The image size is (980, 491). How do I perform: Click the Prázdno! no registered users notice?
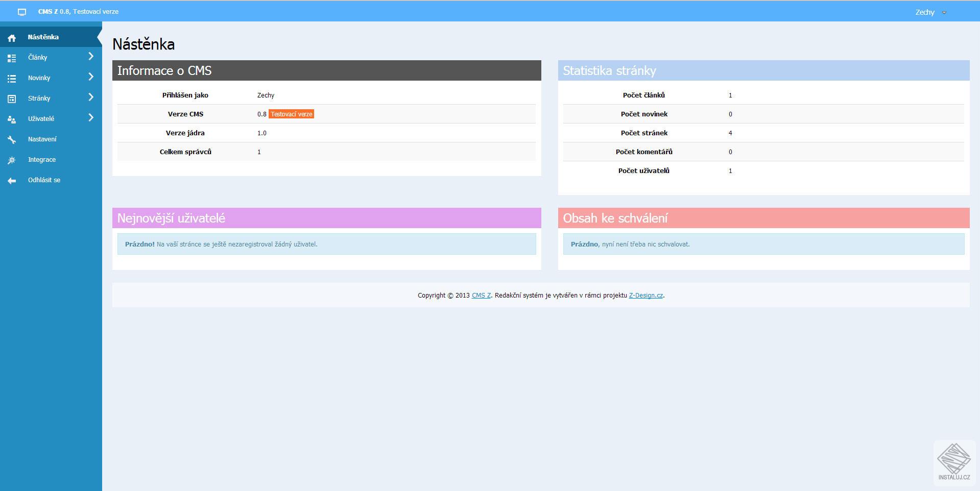pyautogui.click(x=327, y=244)
